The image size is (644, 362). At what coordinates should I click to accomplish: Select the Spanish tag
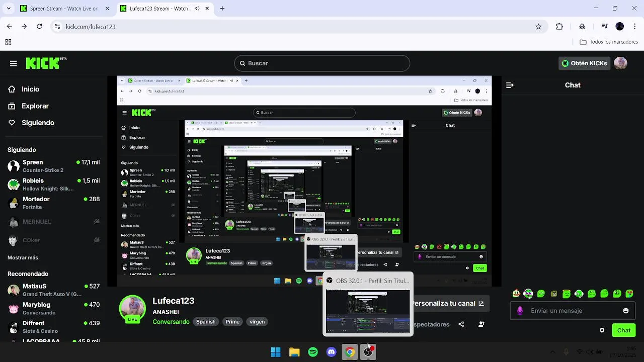[x=206, y=322]
